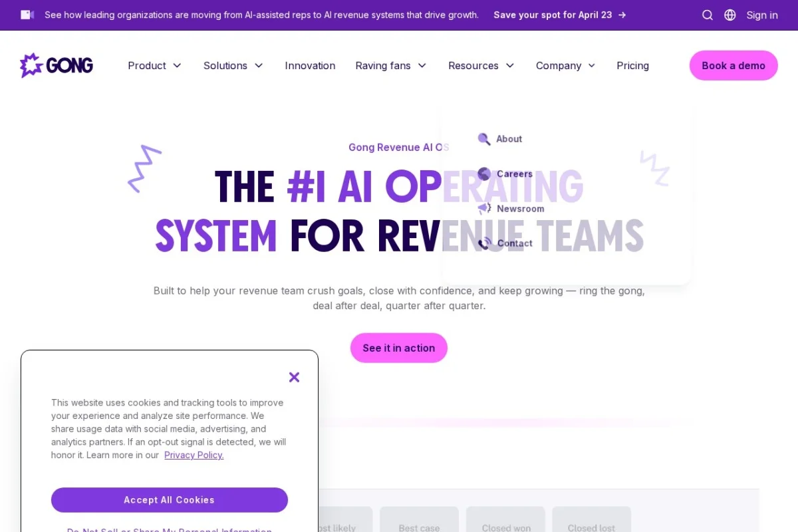Go to the Innovation page

pyautogui.click(x=310, y=65)
